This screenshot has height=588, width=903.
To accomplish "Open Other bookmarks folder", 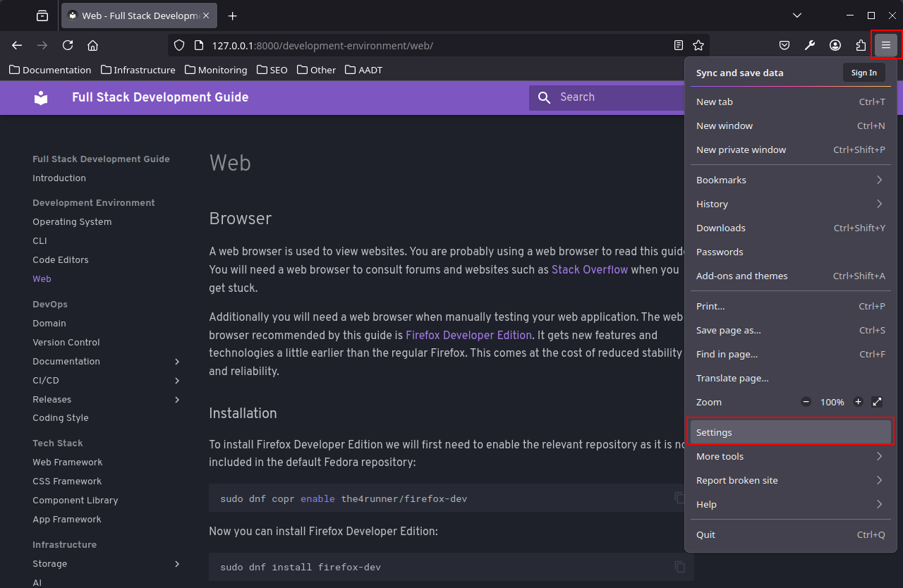I will coord(316,70).
